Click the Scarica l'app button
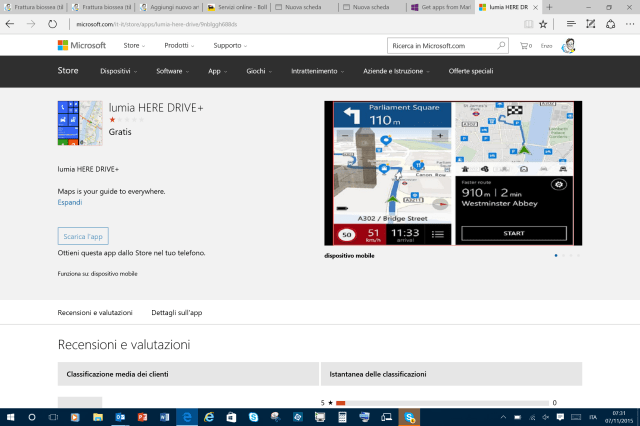This screenshot has height=426, width=640. 83,236
